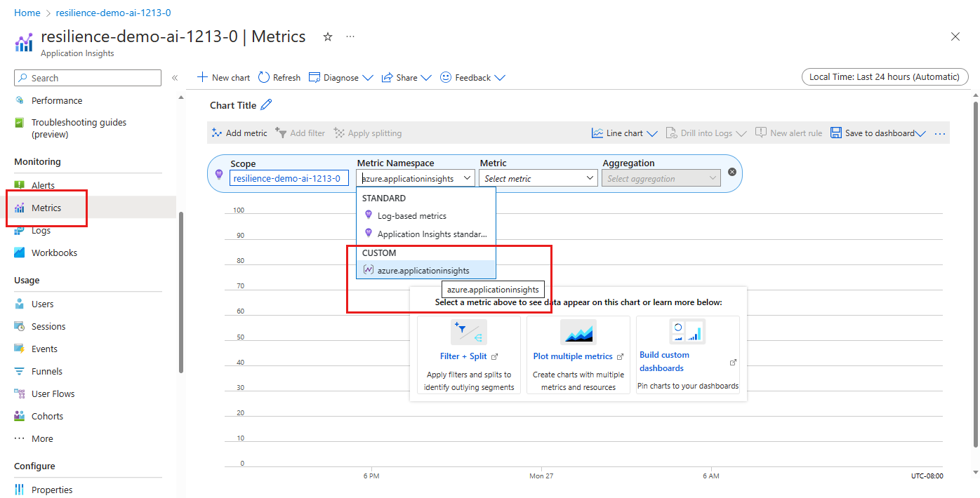Open the Diagnose dropdown

coord(341,78)
